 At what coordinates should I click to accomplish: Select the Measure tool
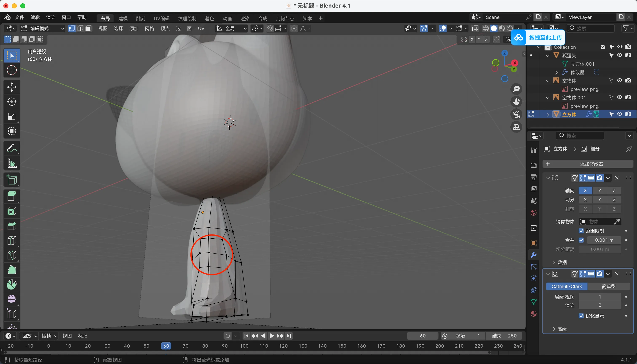(x=12, y=163)
